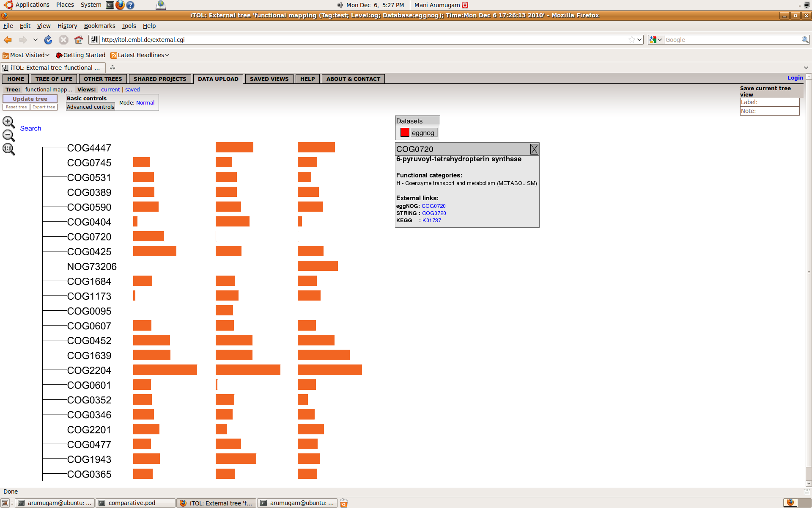This screenshot has width=812, height=508.
Task: Click the fit-to-screen magnifier icon
Action: pyautogui.click(x=8, y=149)
